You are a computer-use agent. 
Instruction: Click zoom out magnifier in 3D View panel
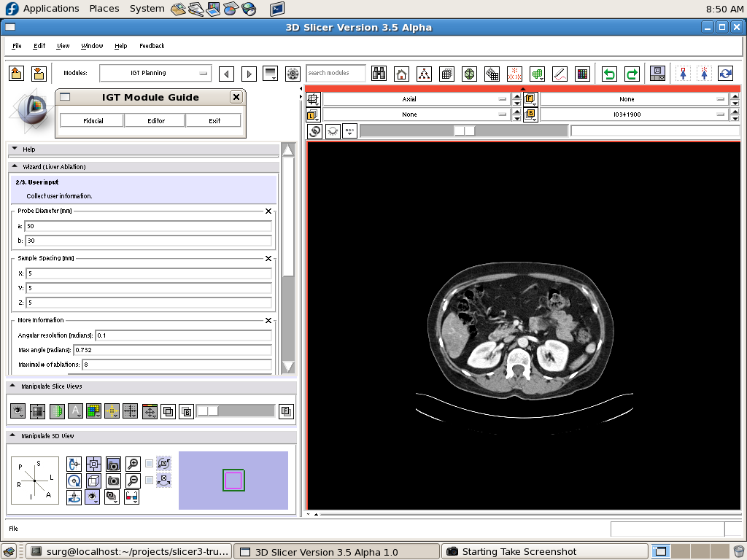click(x=133, y=481)
